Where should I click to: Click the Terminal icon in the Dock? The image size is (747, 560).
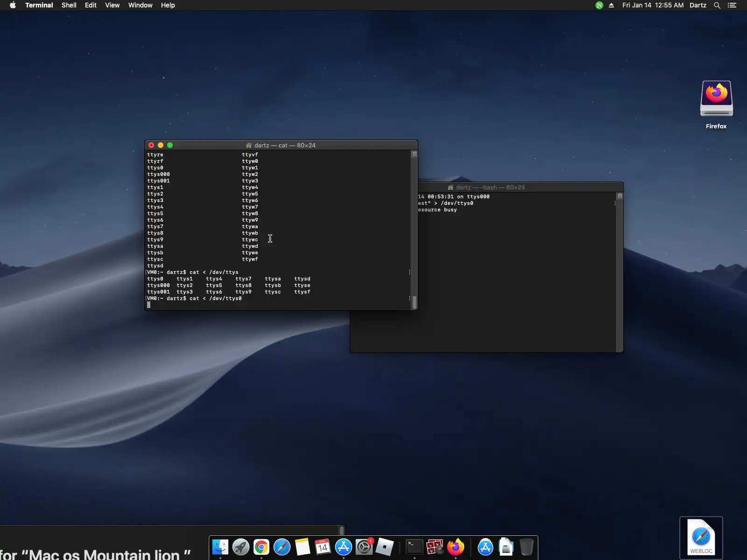click(415, 547)
